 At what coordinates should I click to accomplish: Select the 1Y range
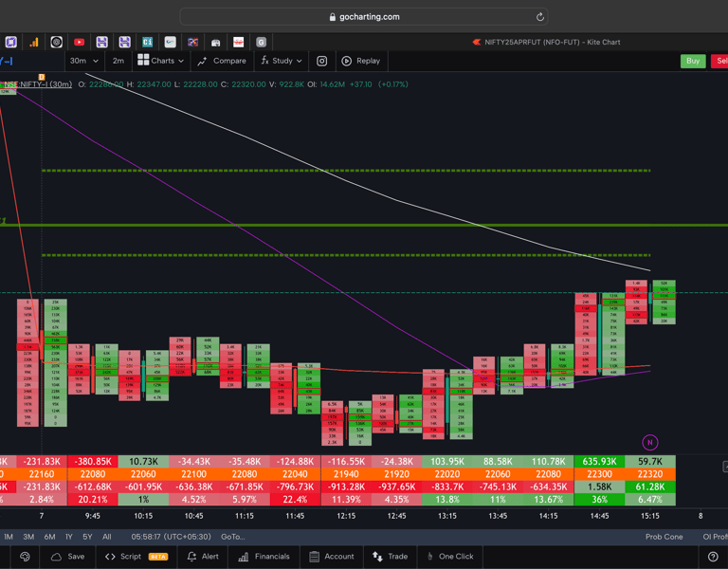point(68,537)
